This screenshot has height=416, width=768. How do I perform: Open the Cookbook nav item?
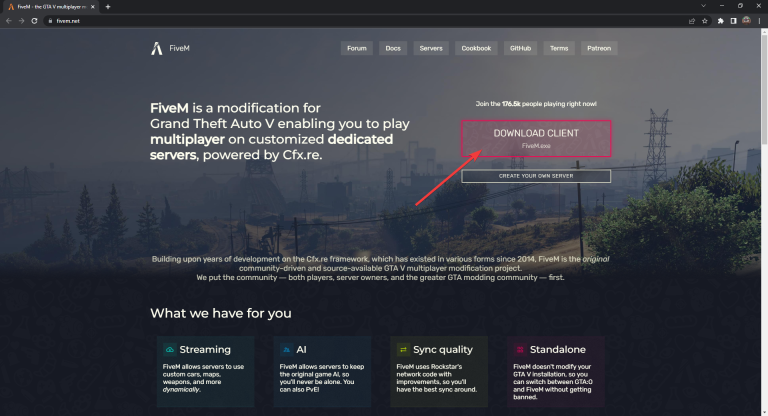click(x=476, y=49)
